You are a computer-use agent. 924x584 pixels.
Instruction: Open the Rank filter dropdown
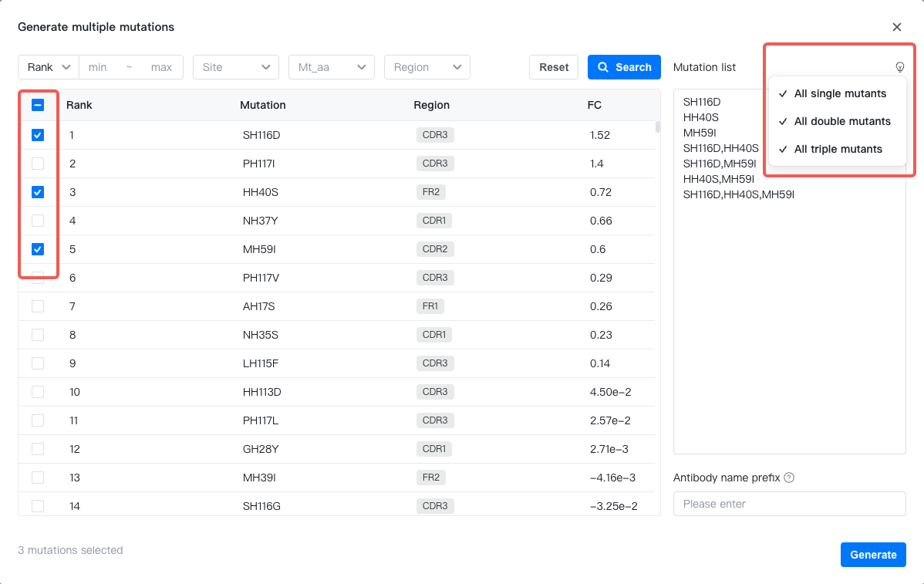point(48,67)
